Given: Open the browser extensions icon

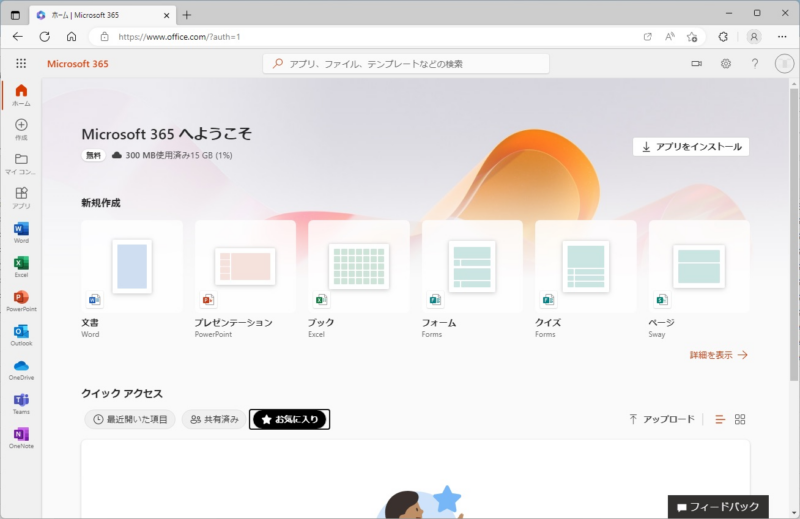Looking at the screenshot, I should pyautogui.click(x=723, y=37).
